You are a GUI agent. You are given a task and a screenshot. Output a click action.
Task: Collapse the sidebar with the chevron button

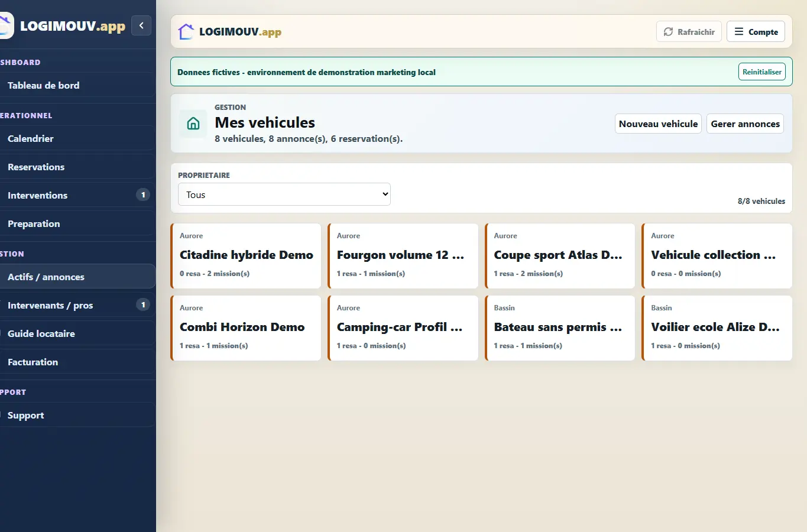(141, 25)
